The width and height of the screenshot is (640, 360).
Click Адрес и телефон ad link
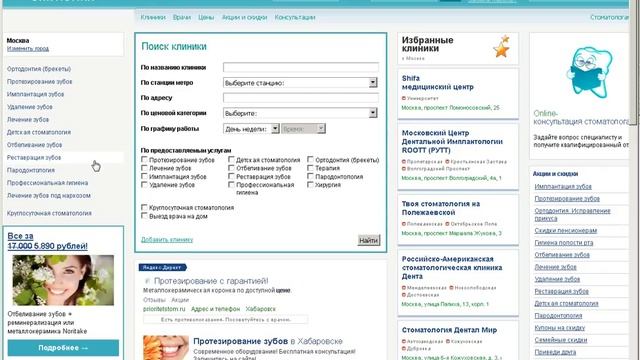[x=216, y=309]
